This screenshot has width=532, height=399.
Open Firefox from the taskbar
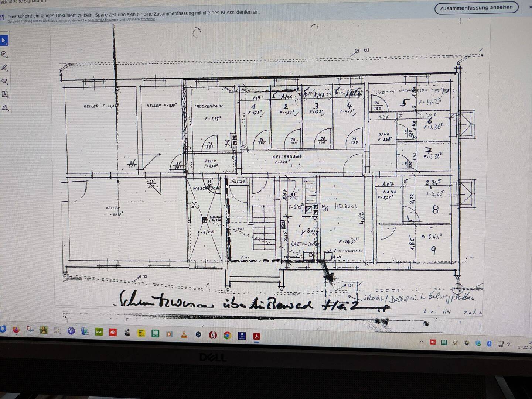pos(16,330)
